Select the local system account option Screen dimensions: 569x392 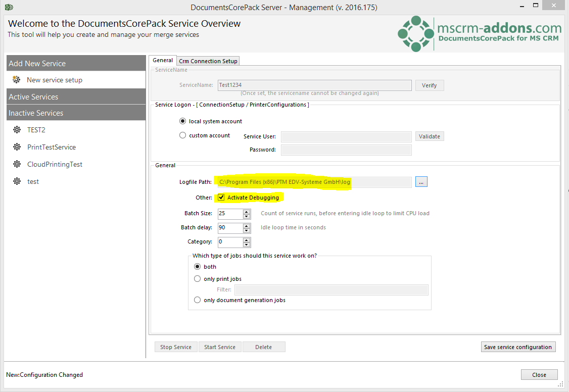click(x=182, y=121)
